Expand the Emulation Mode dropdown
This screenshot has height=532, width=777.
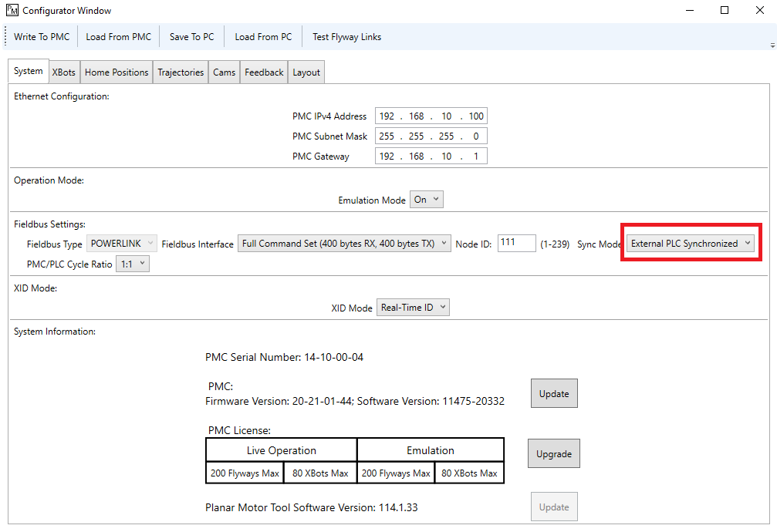(x=427, y=200)
